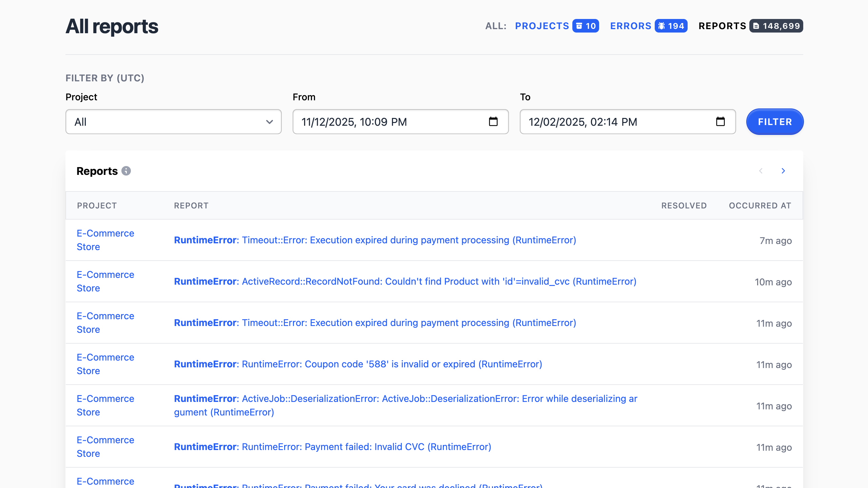This screenshot has height=488, width=868.
Task: Click the FILTER button
Action: (x=775, y=122)
